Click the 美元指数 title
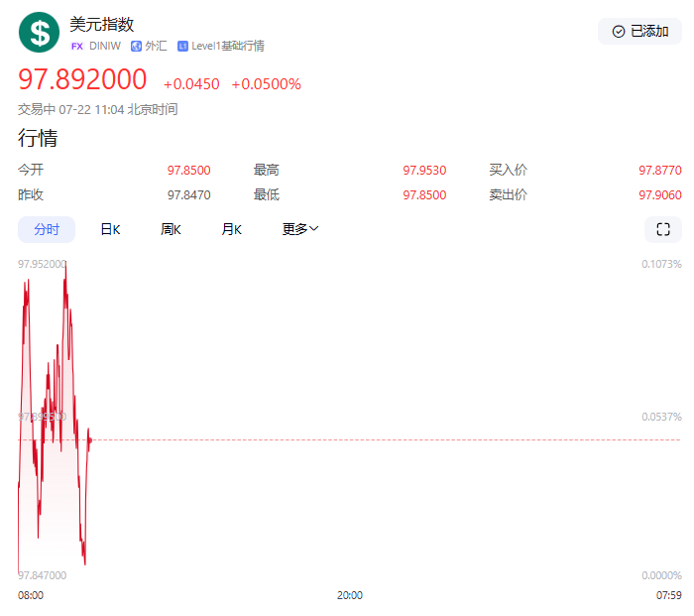This screenshot has height=616, width=694. (x=102, y=24)
